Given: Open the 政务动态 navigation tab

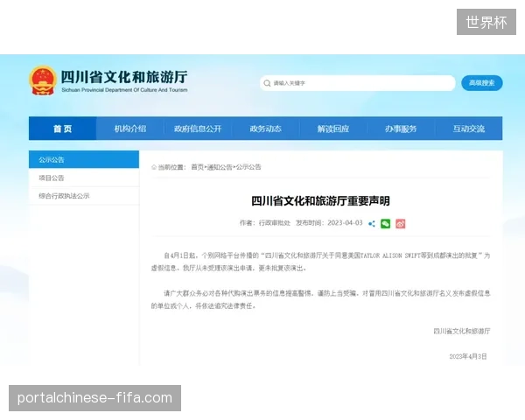Looking at the screenshot, I should [265, 129].
